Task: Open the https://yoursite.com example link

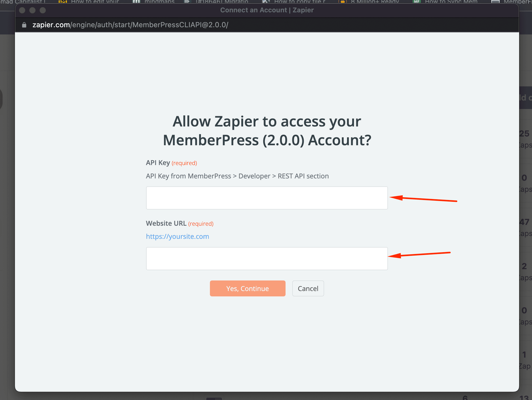Action: tap(178, 237)
